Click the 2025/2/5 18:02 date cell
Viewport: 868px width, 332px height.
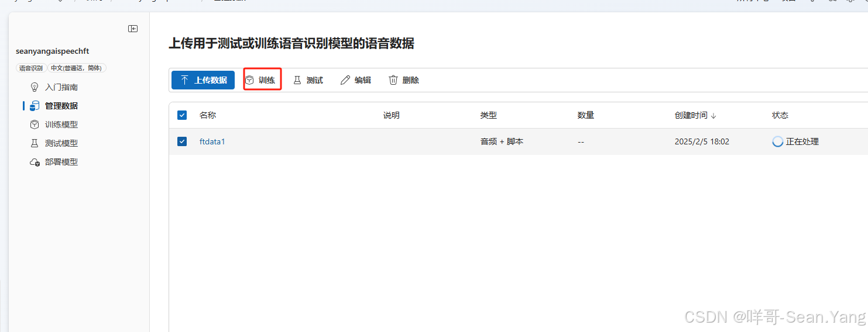pos(702,141)
